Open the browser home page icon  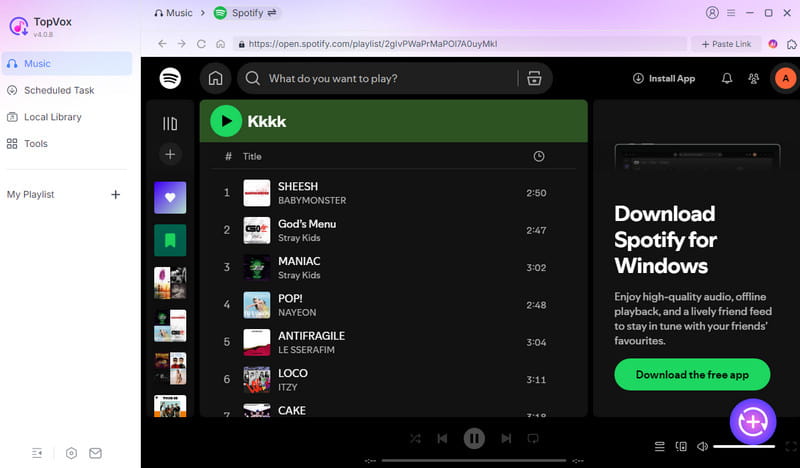[x=220, y=44]
